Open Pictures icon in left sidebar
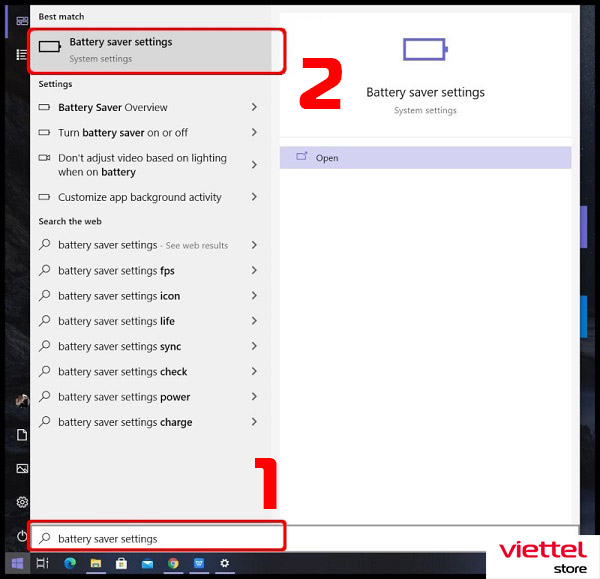This screenshot has width=600, height=579. 22,468
